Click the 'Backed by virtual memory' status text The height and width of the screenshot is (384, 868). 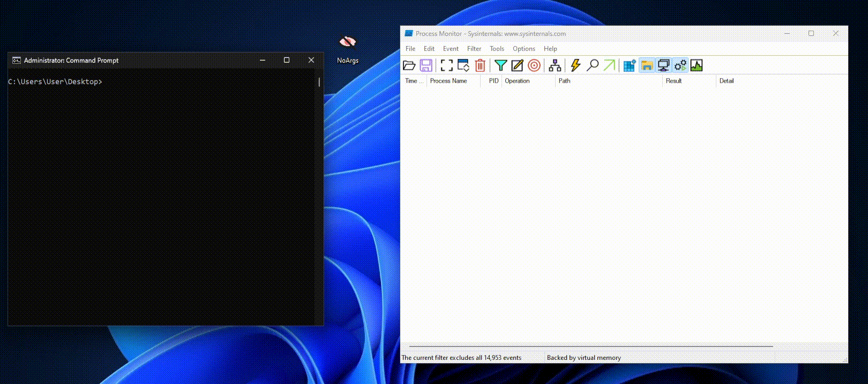click(584, 358)
